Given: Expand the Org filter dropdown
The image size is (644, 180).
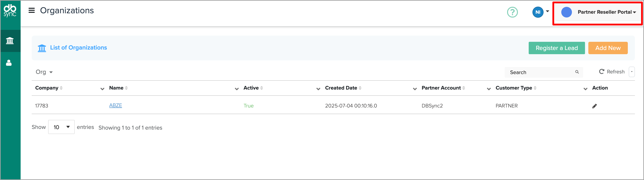Looking at the screenshot, I should point(44,72).
